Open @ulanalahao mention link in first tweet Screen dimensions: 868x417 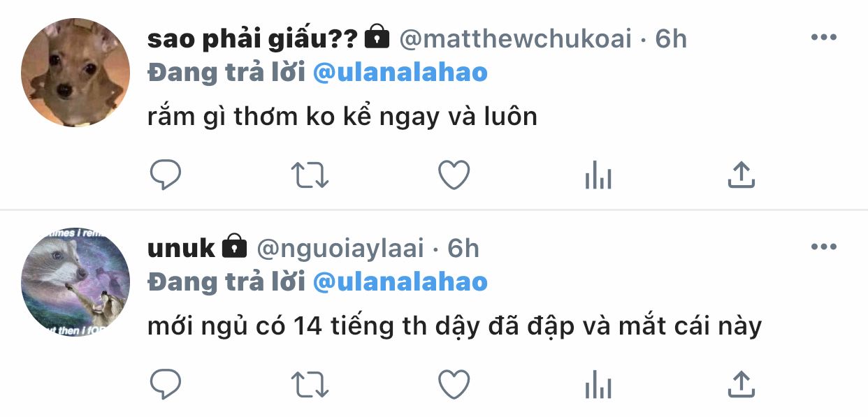point(400,73)
